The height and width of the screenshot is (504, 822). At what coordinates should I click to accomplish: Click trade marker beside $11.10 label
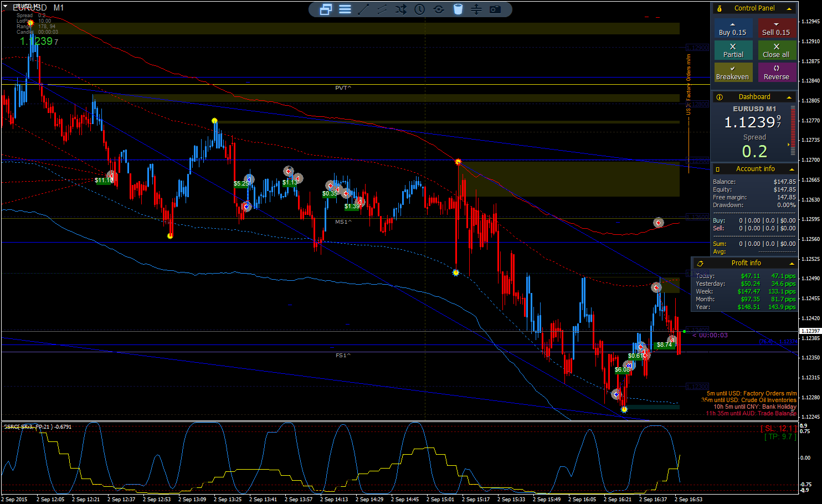pyautogui.click(x=111, y=176)
